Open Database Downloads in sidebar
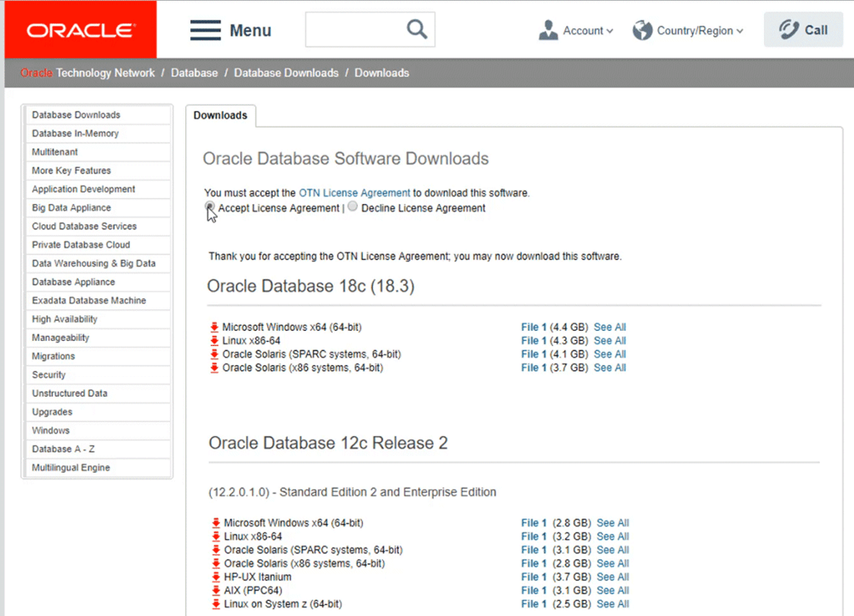 pos(98,115)
